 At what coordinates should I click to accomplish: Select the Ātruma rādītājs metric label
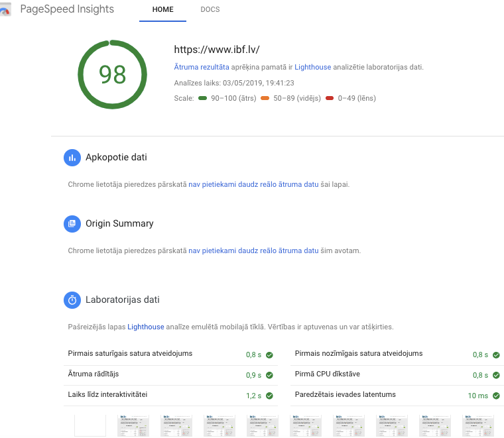94,374
